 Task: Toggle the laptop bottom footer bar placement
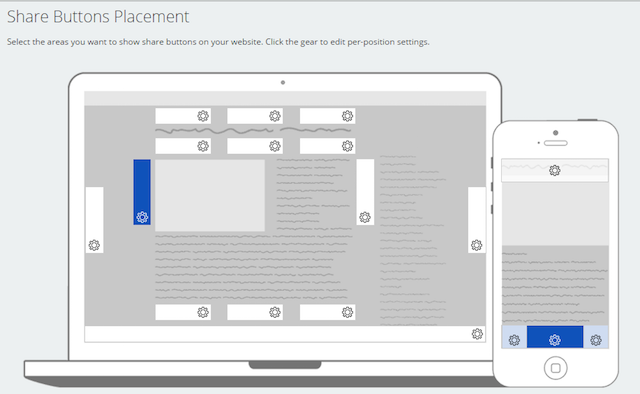click(x=285, y=334)
